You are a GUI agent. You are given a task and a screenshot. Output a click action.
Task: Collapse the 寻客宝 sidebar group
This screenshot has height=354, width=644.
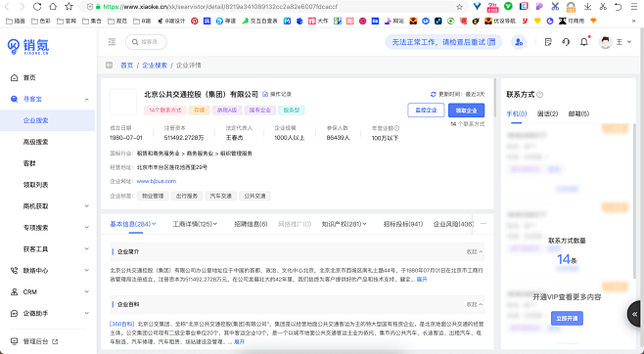click(87, 100)
